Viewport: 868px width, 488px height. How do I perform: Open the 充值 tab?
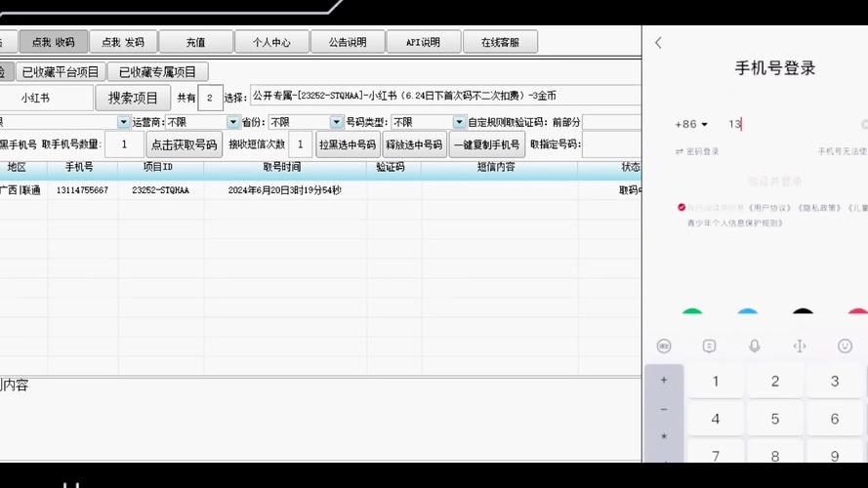coord(196,42)
